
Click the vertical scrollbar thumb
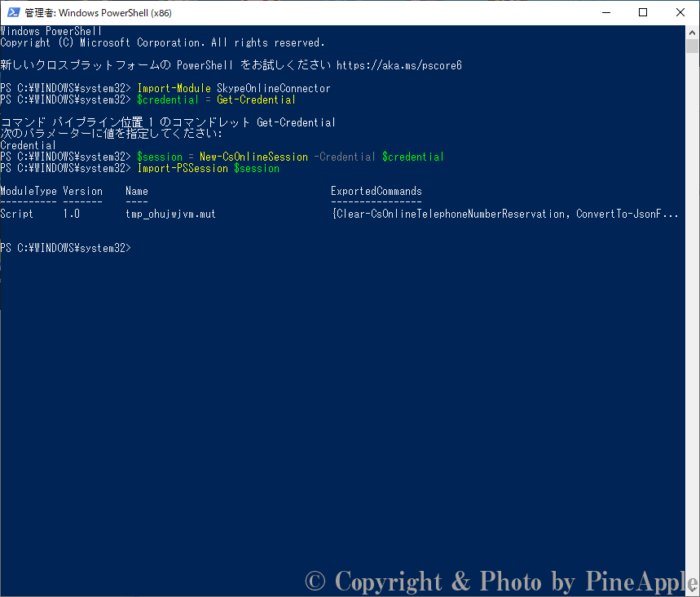click(692, 46)
